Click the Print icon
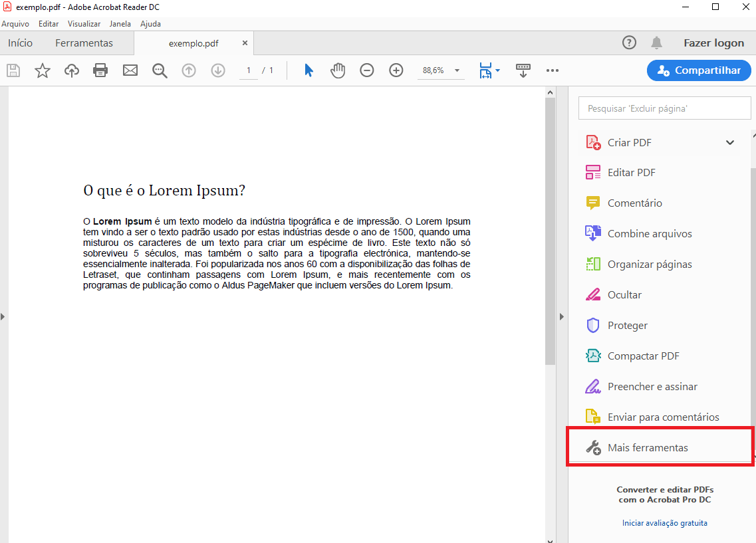Screen dimensions: 756x543 100,70
